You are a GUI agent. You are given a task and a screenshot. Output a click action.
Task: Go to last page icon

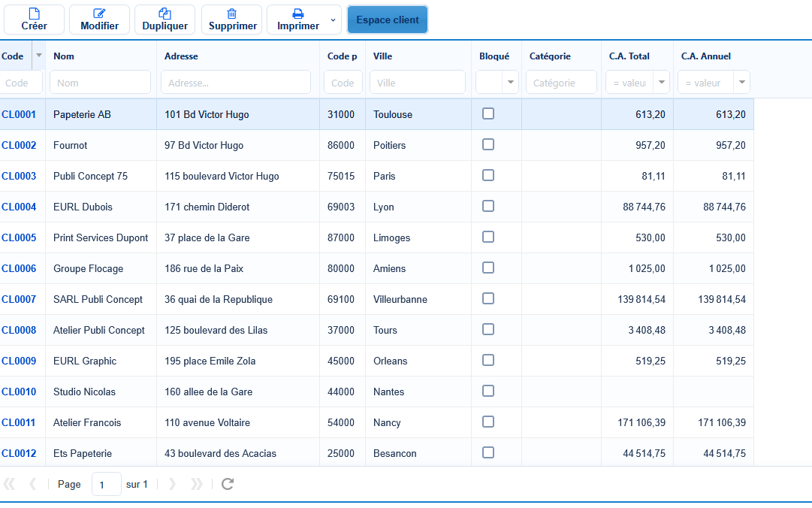pyautogui.click(x=196, y=484)
